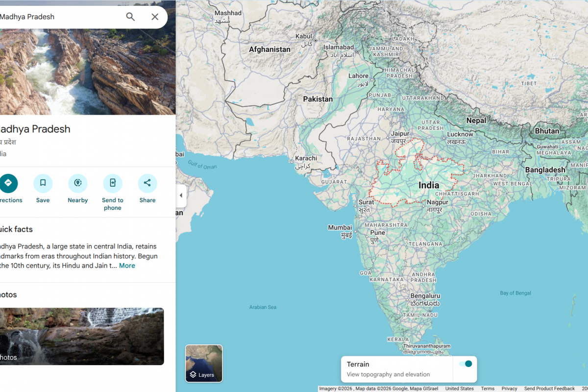Open the waterfall photos thumbnail
588x392 pixels.
tap(81, 336)
